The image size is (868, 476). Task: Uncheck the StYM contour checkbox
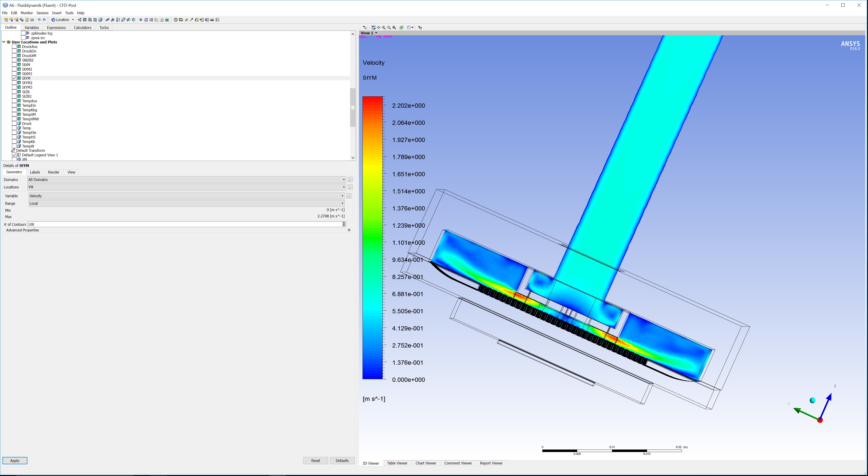pyautogui.click(x=14, y=78)
